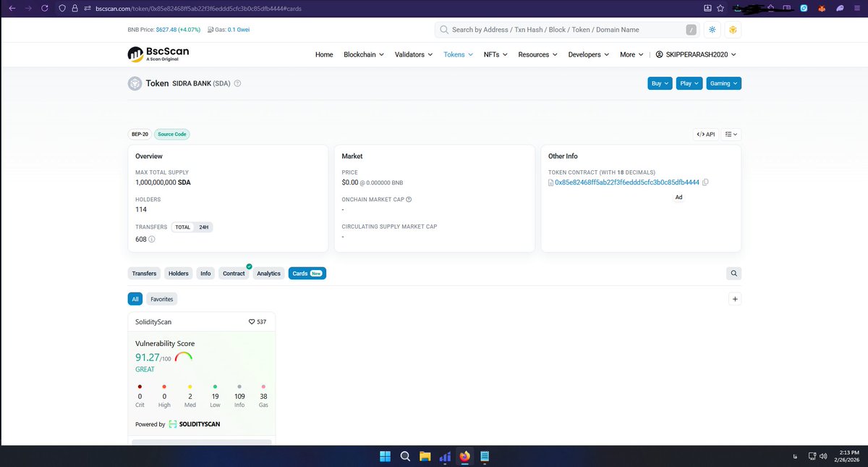Open the SKIPPERARASH2020 account dropdown

[696, 54]
